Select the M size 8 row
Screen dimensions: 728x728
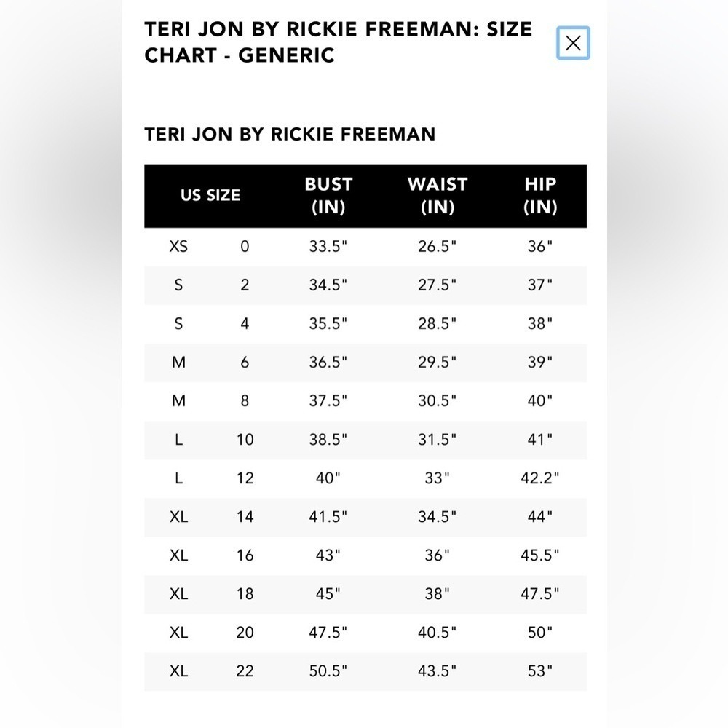(x=365, y=401)
